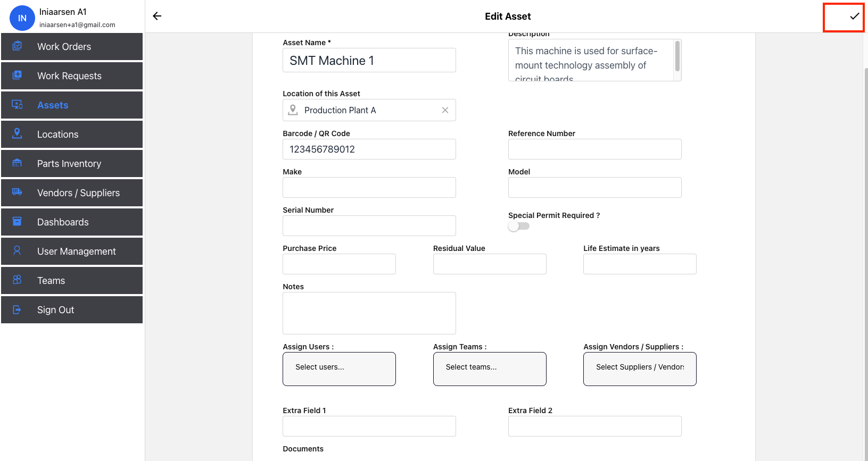Click the location pin icon in Location field
The image size is (868, 461).
point(293,110)
